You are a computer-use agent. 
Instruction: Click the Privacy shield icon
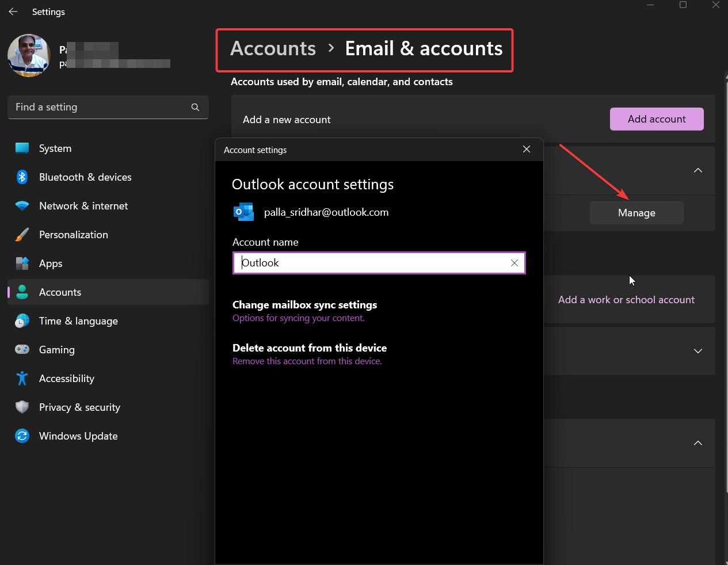click(22, 407)
